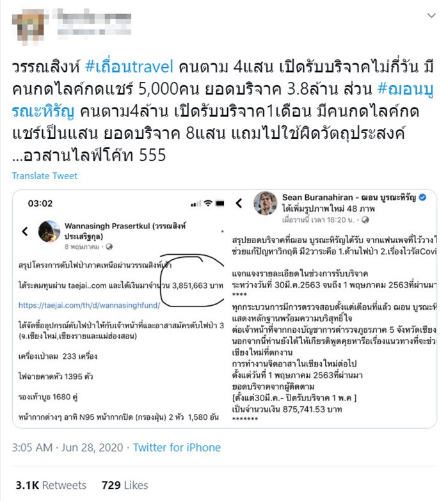Open Twitter for iPhone source link
Viewport: 448px width, 501px height.
click(x=177, y=447)
